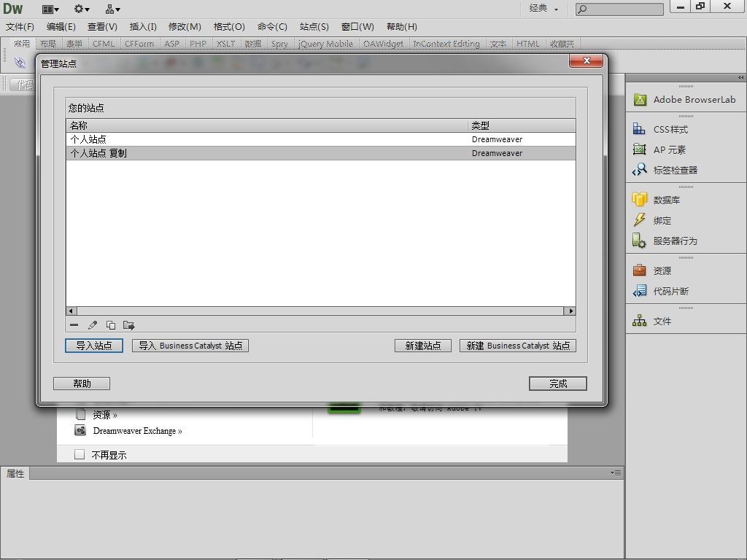Click right arrow of site list scrollbar
This screenshot has height=560, width=747.
pos(570,311)
